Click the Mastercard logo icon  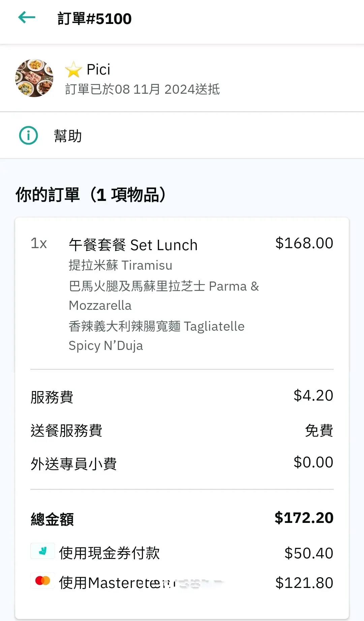[x=42, y=581]
